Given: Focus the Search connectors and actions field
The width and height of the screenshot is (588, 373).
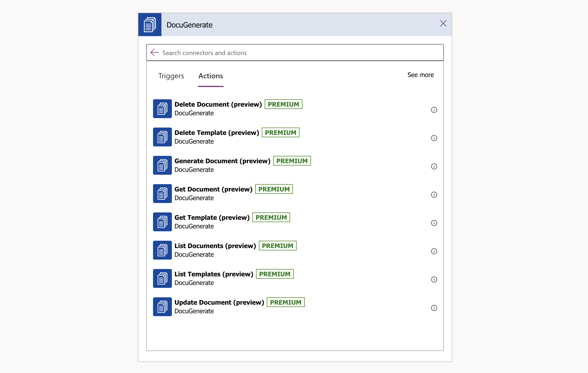Looking at the screenshot, I should pyautogui.click(x=295, y=53).
